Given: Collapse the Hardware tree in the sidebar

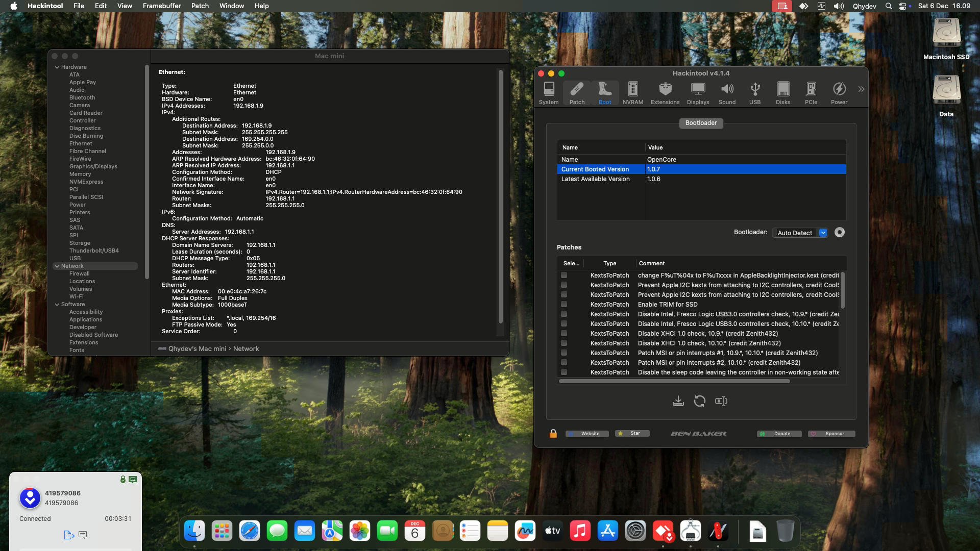Looking at the screenshot, I should [x=57, y=67].
